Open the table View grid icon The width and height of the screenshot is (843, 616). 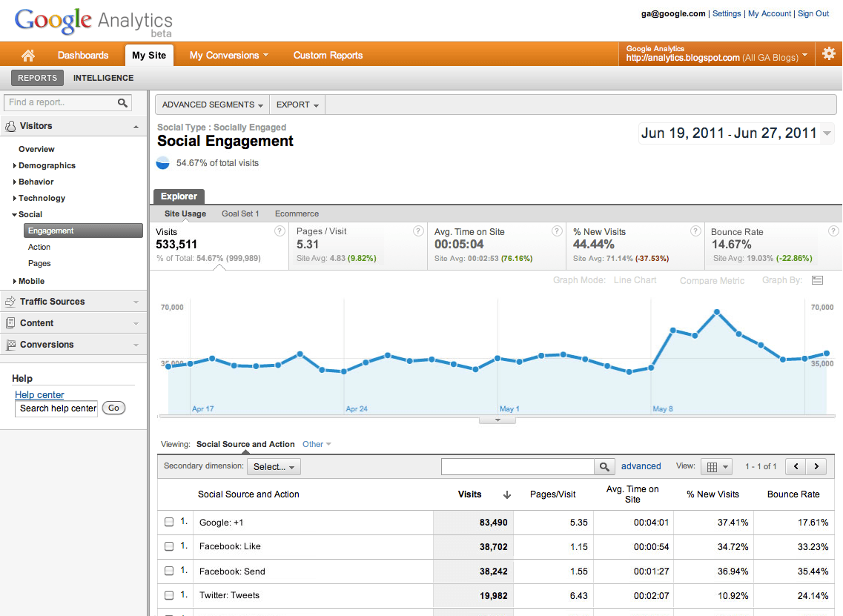click(x=717, y=466)
